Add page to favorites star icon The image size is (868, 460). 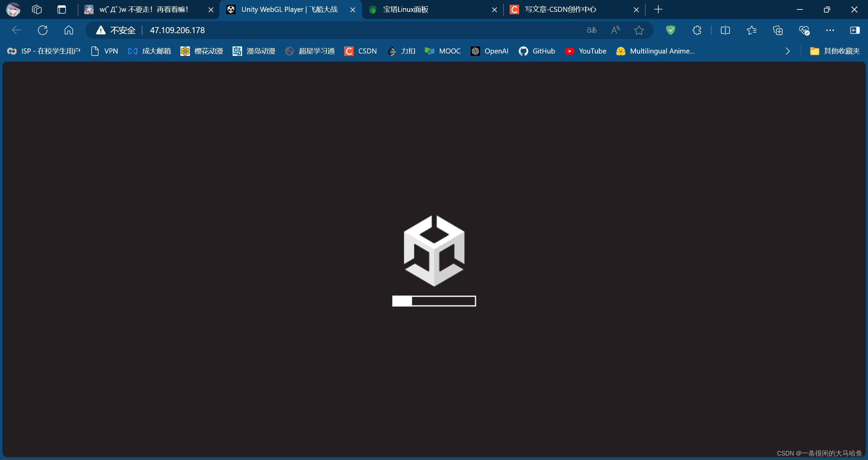639,30
